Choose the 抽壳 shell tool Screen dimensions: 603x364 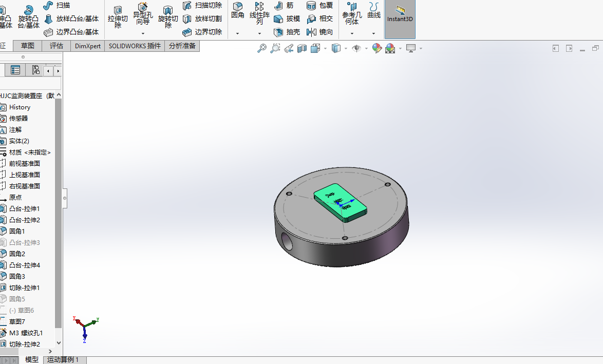287,32
